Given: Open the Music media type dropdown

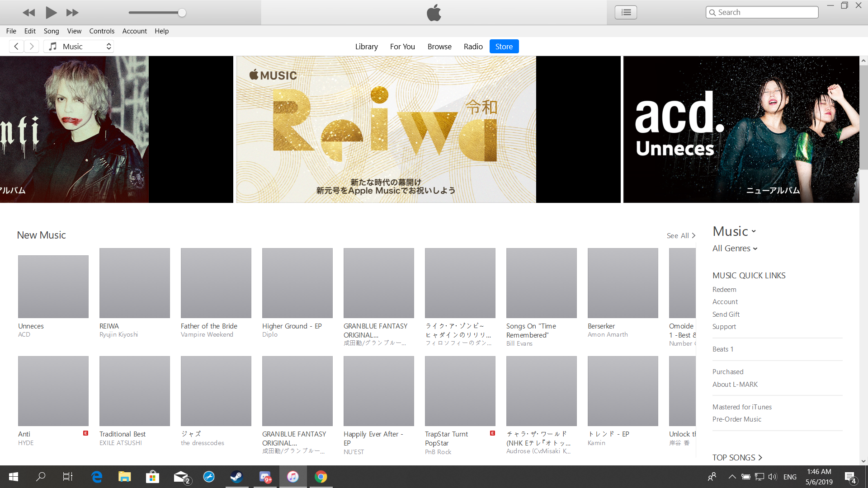Looking at the screenshot, I should pos(79,47).
